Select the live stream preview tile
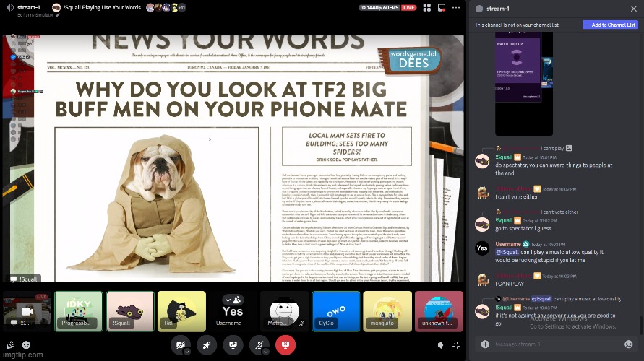The image size is (644, 361). (x=27, y=311)
